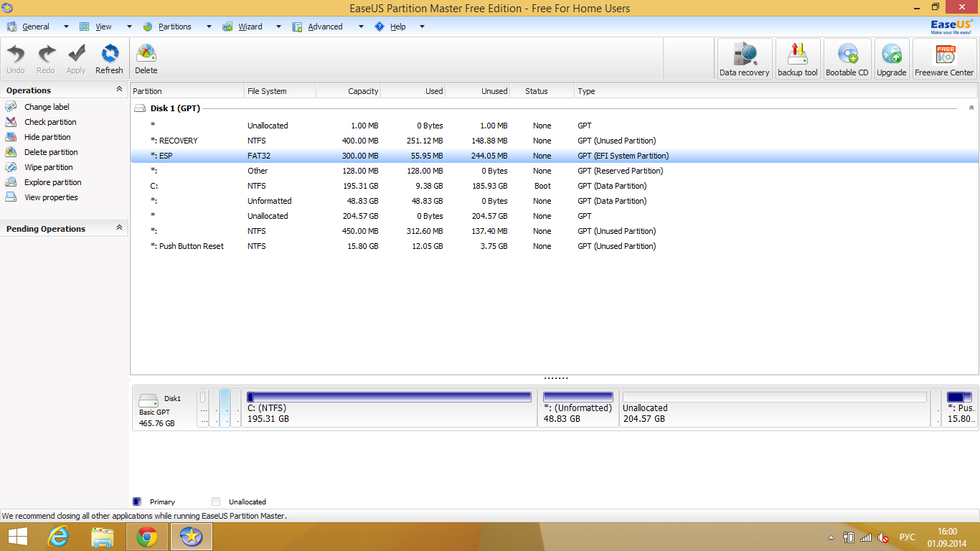Create a Bootable CD
980x551 pixels.
[x=847, y=59]
